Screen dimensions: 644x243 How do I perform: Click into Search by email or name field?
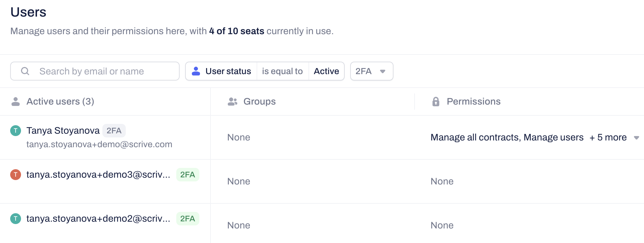click(x=102, y=71)
